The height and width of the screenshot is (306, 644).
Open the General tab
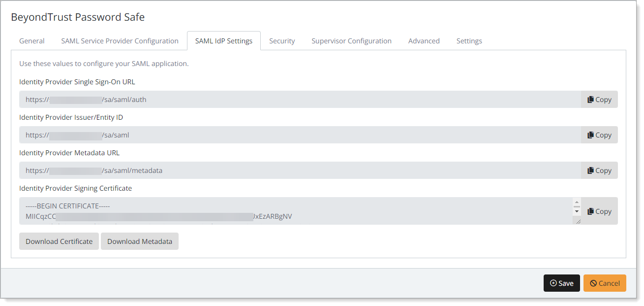click(x=32, y=41)
